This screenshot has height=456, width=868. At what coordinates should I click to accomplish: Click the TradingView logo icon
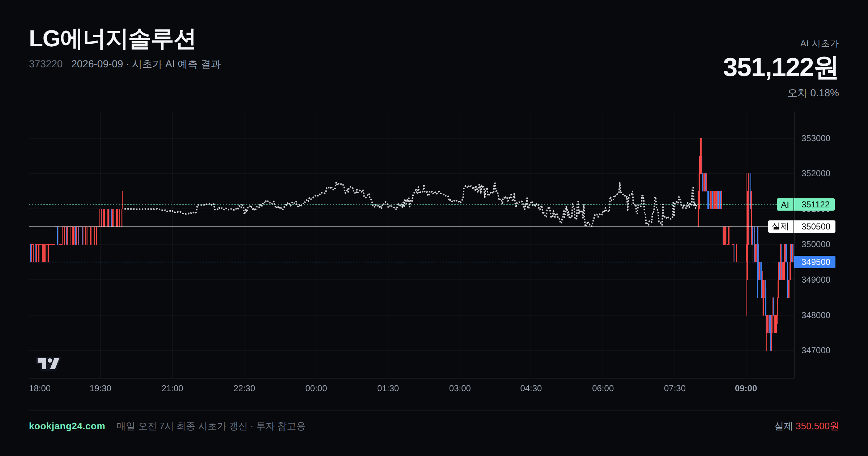pos(48,363)
